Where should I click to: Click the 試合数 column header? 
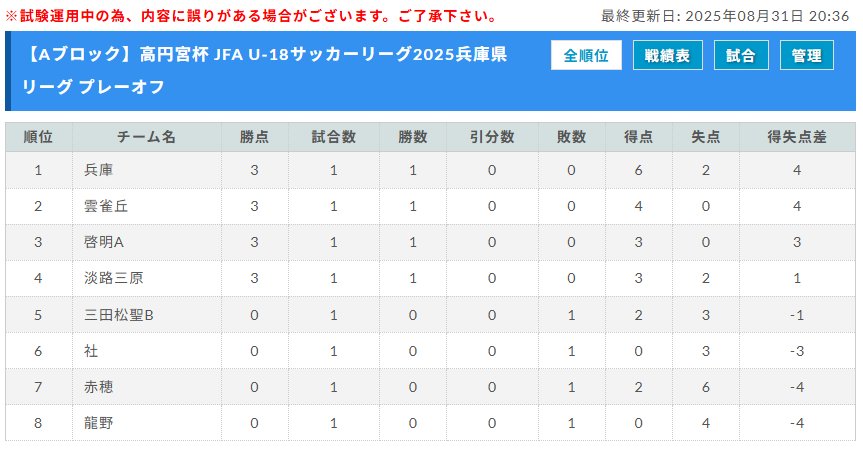click(334, 137)
